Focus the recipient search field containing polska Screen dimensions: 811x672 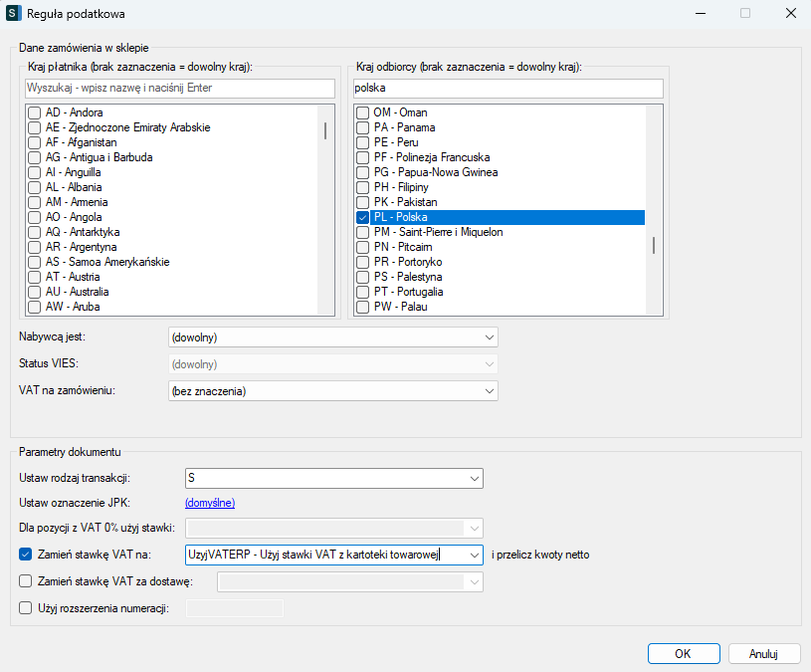coord(507,89)
